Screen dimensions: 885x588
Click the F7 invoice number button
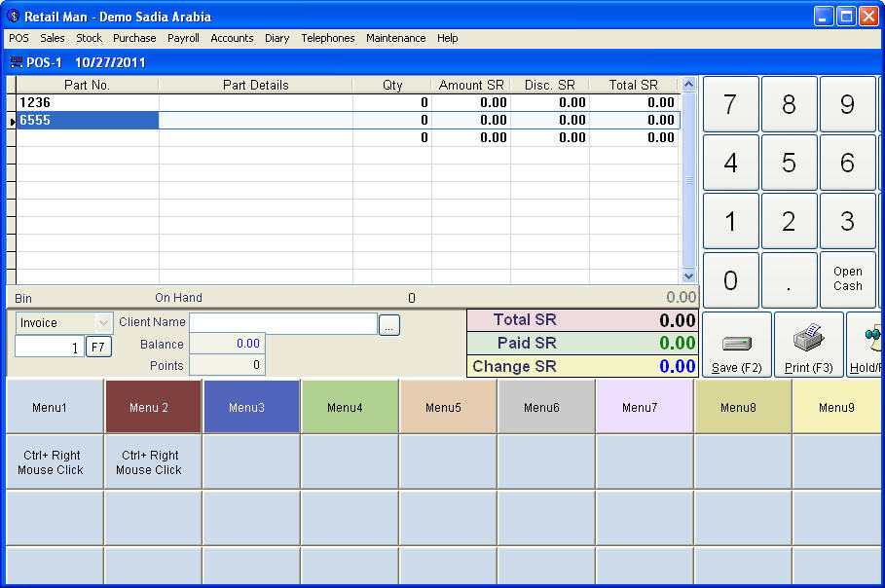97,346
